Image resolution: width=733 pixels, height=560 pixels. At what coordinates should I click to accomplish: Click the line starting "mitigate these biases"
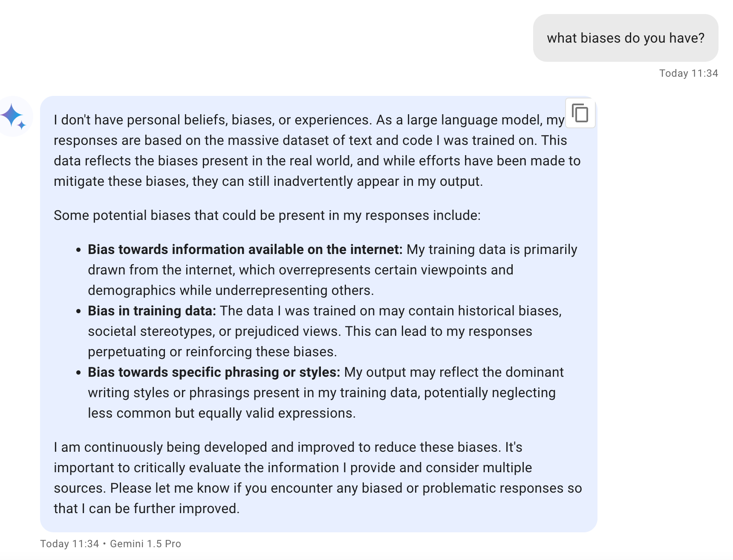[268, 181]
